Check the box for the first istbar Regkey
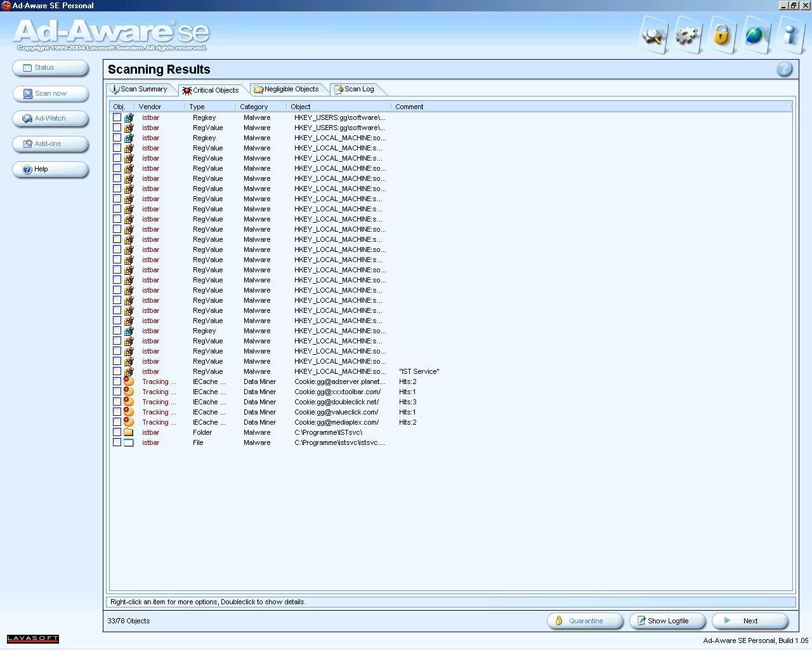The height and width of the screenshot is (650, 812). point(117,117)
